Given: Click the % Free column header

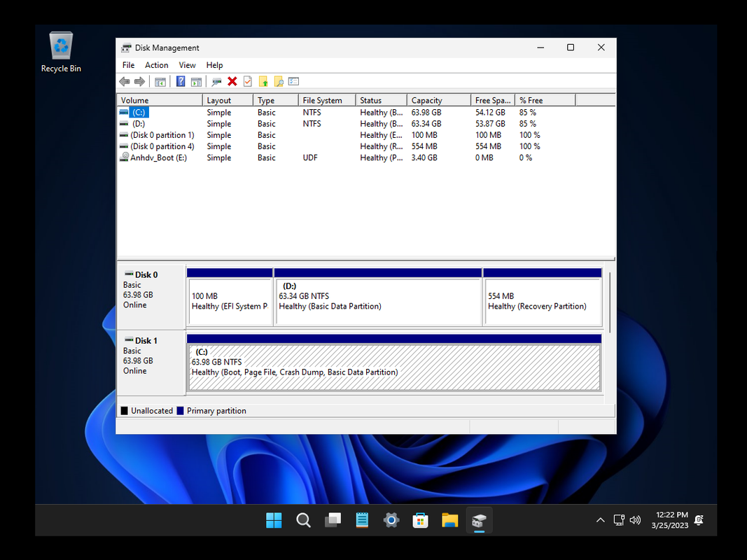Looking at the screenshot, I should pos(545,101).
